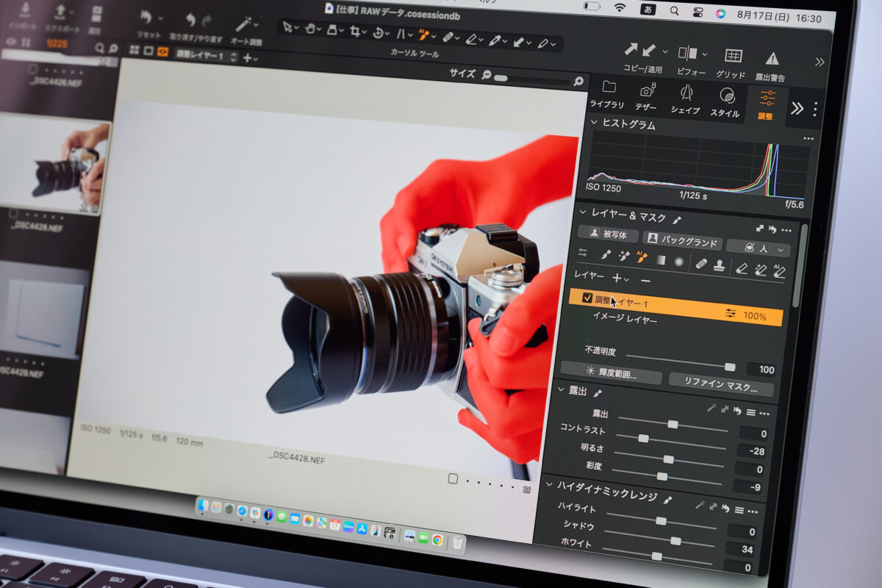Click the contrast value field showing -28

(753, 451)
